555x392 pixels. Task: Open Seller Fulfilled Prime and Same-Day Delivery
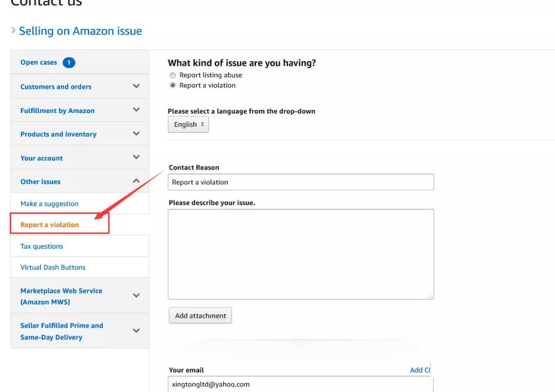62,331
